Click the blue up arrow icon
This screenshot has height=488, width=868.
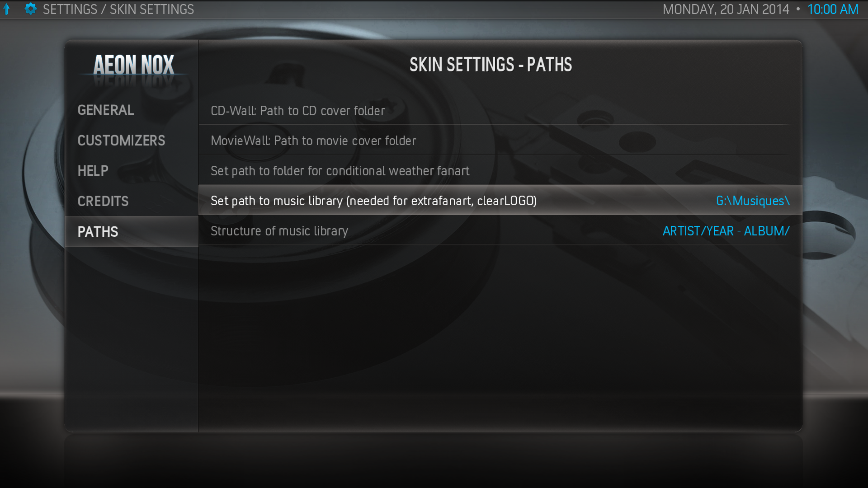point(7,9)
